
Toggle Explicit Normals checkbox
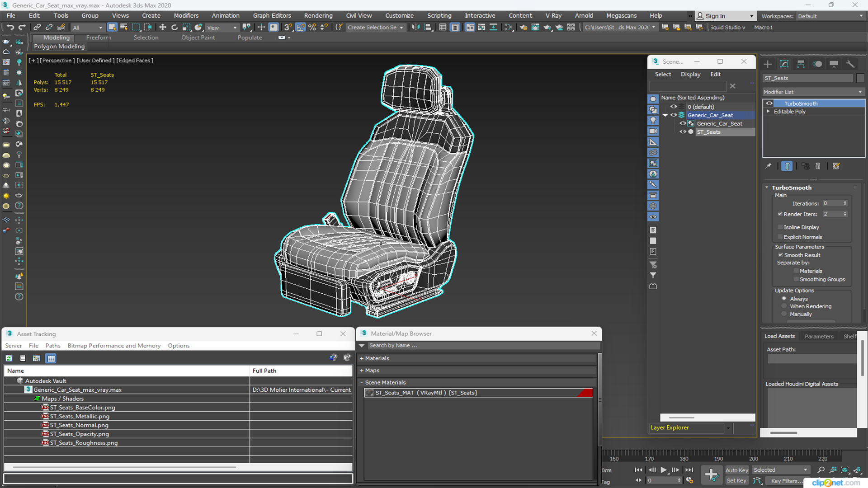pos(780,237)
